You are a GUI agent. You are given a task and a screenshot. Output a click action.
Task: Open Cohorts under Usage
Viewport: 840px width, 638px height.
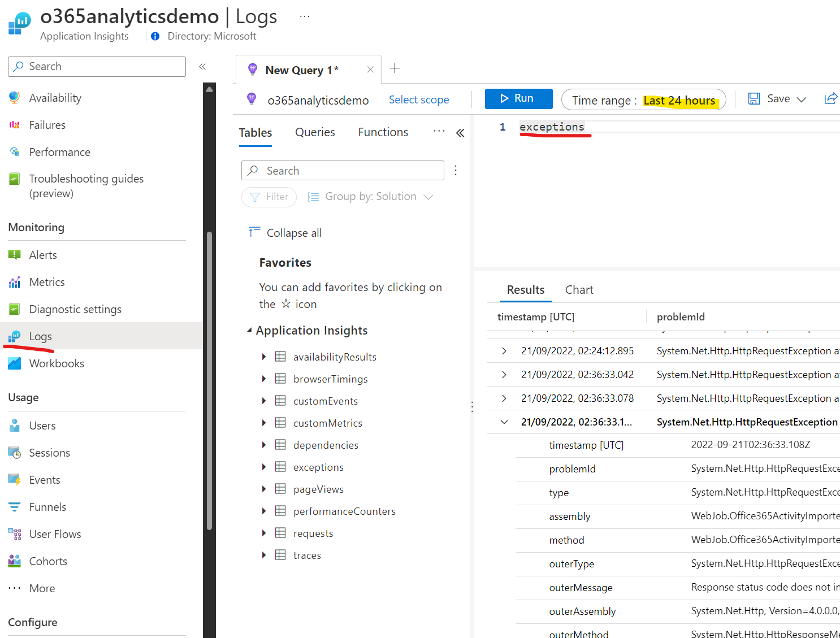(x=48, y=561)
